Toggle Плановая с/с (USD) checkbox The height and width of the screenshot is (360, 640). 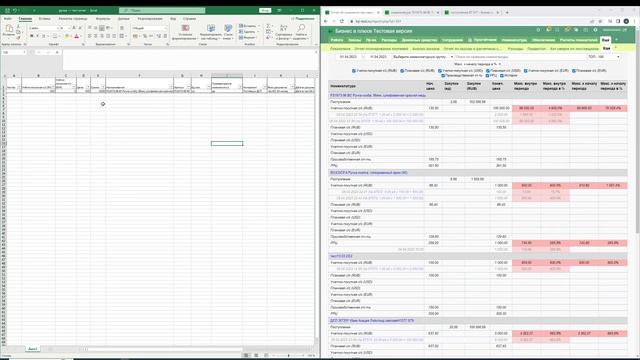(488, 71)
